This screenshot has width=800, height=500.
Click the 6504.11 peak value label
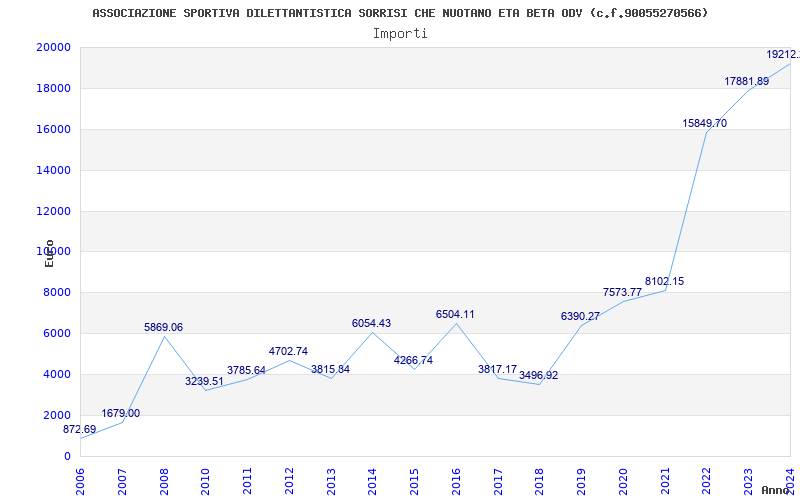point(455,315)
